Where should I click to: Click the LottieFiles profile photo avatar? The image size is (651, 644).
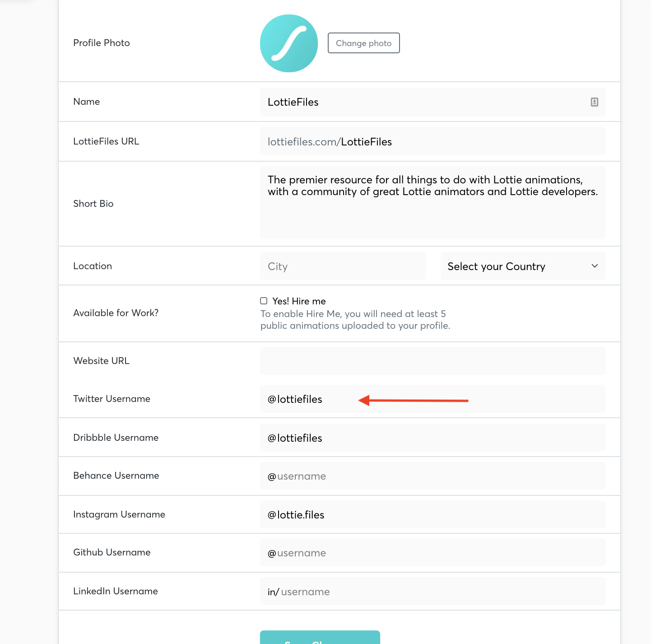[x=289, y=43]
